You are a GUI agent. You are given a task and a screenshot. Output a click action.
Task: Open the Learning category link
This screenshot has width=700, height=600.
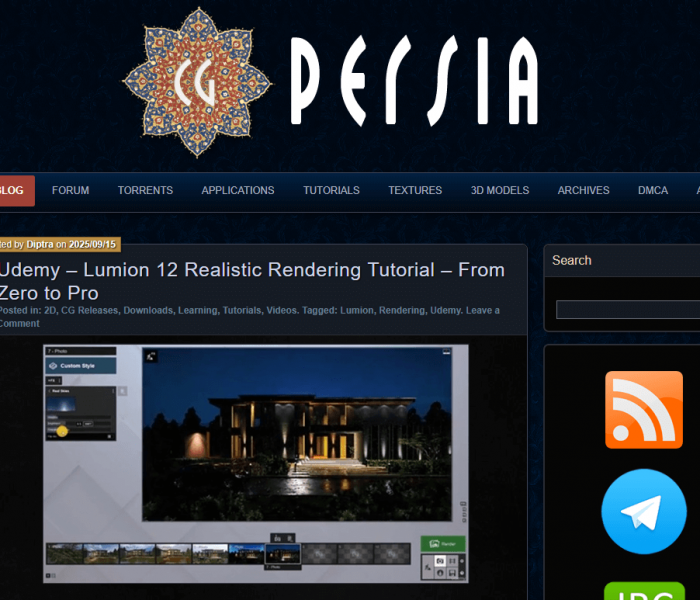tap(197, 310)
